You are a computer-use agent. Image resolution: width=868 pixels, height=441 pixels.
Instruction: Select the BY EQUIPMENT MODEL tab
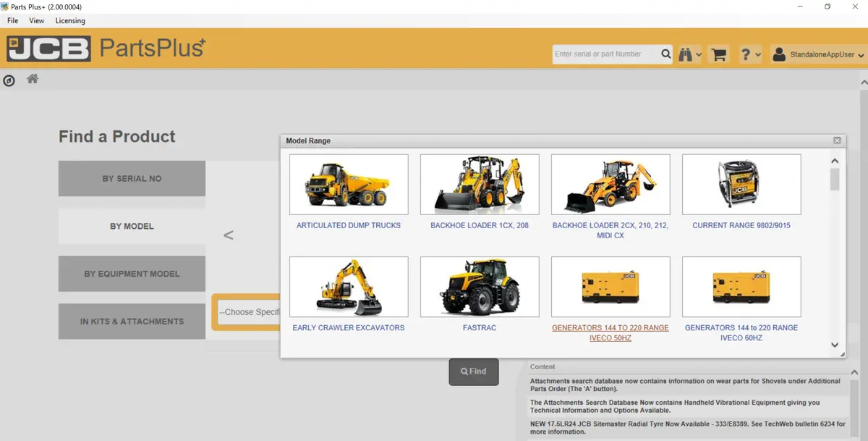point(132,274)
